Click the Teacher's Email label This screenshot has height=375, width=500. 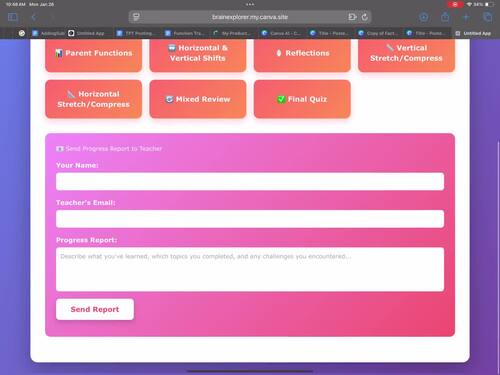coord(86,203)
